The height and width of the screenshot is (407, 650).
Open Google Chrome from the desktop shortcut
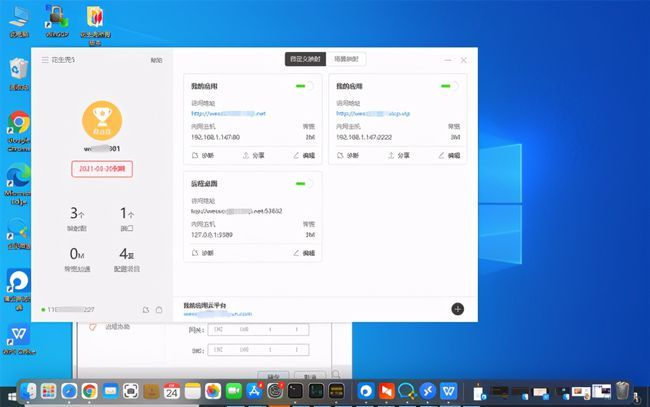19,131
